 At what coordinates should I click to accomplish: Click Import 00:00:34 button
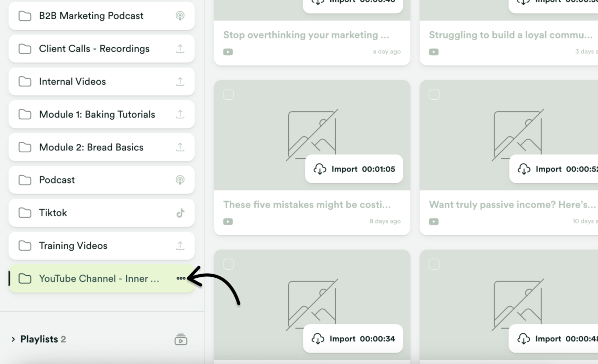pos(353,338)
